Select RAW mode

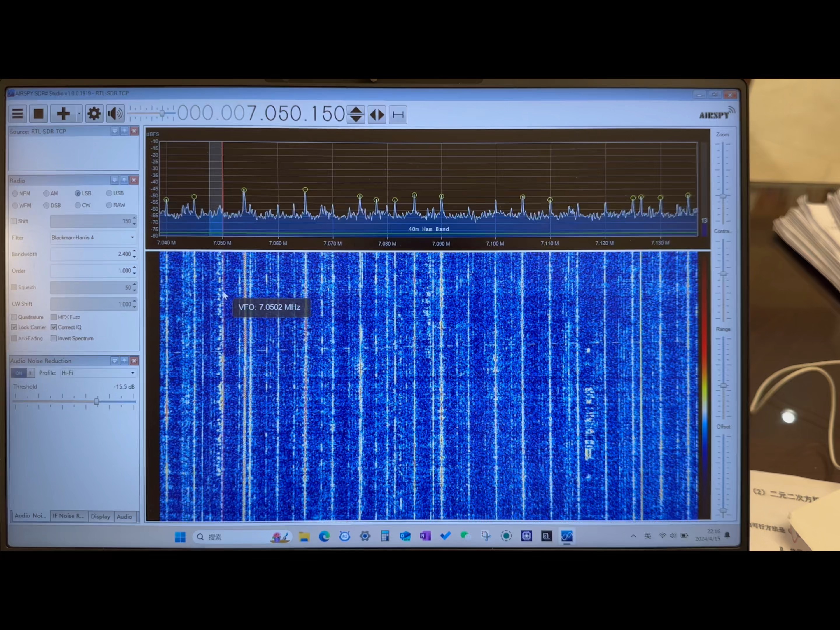click(x=109, y=205)
